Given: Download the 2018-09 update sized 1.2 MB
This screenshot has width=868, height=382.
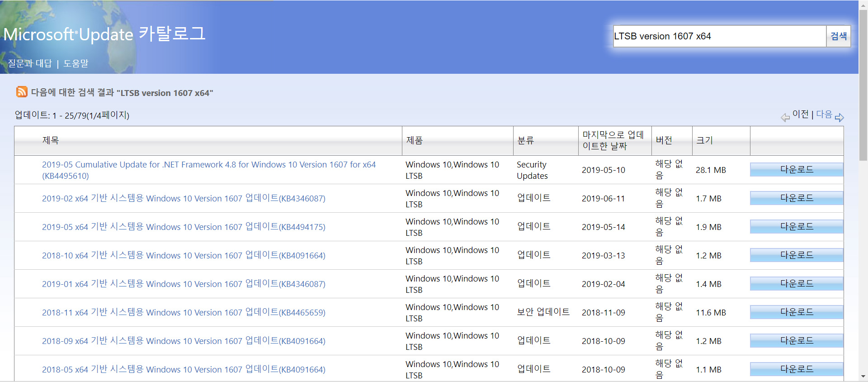Looking at the screenshot, I should pos(797,341).
